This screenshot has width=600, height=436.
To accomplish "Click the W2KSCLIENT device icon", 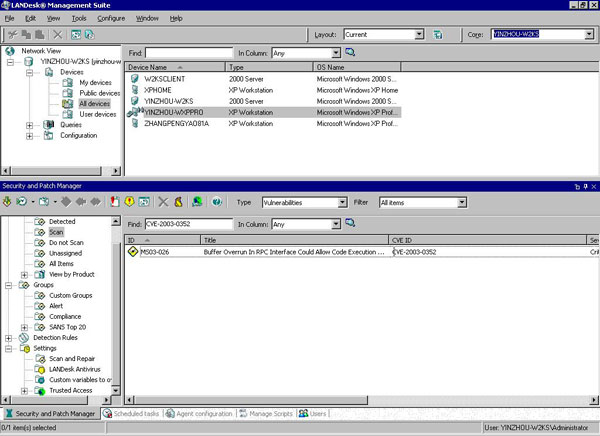I will click(134, 78).
